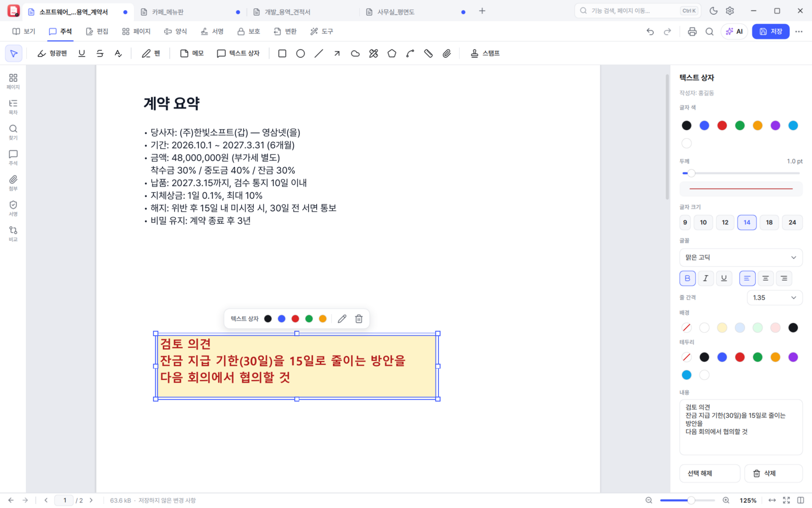Screen dimensions: 812x508
Task: Click the edit pencil icon in floating toolbar
Action: (x=342, y=319)
